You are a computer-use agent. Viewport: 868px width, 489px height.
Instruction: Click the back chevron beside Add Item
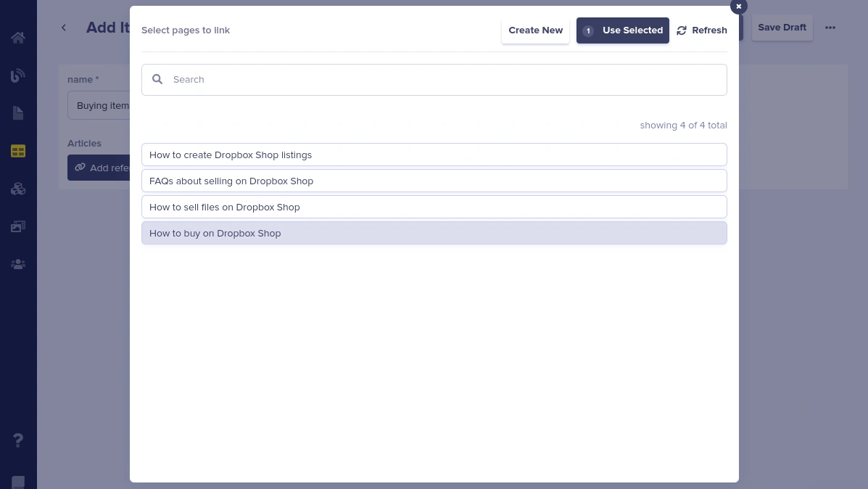point(64,28)
